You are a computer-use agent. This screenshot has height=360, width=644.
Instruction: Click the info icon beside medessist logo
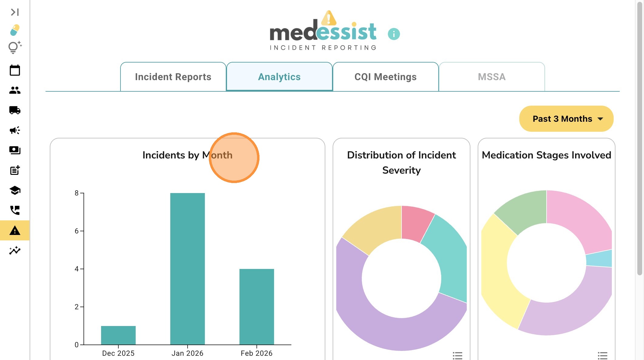(x=394, y=34)
